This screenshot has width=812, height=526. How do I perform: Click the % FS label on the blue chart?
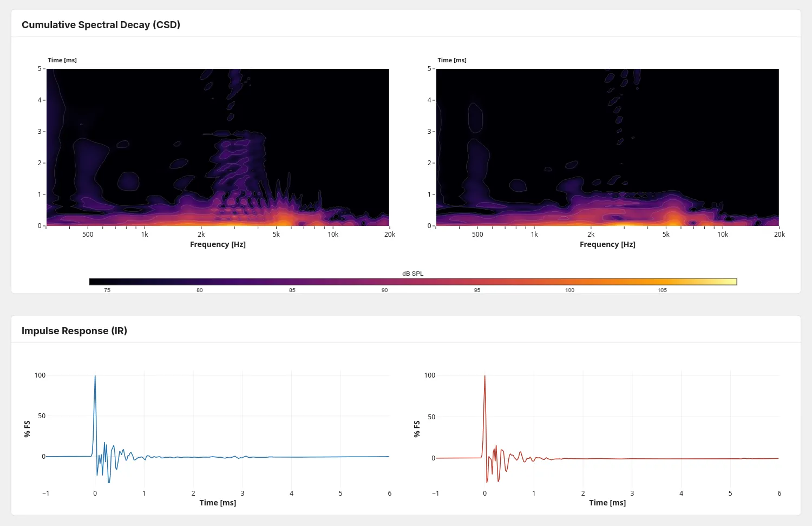tap(27, 429)
